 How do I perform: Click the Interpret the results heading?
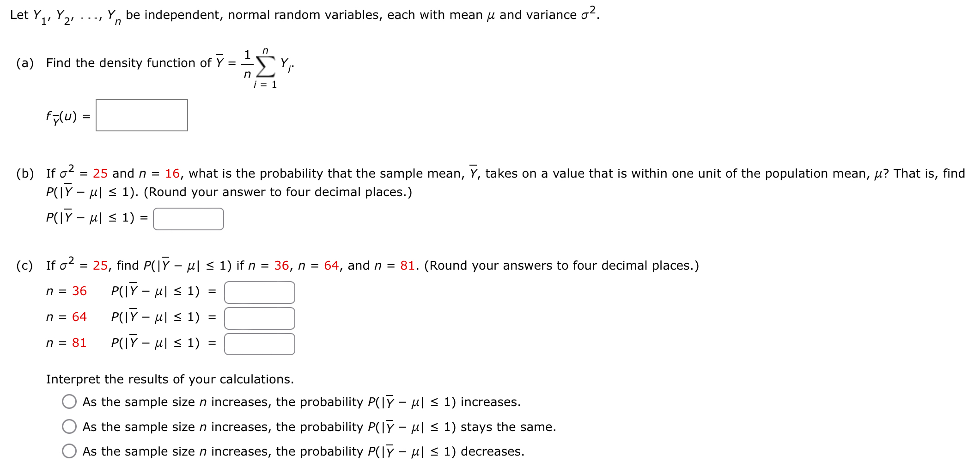170,379
